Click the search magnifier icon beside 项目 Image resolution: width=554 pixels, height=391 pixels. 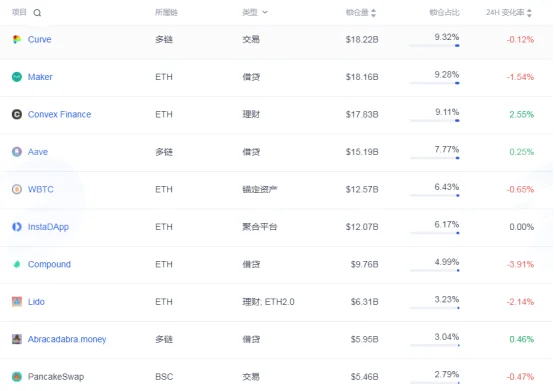pyautogui.click(x=37, y=13)
